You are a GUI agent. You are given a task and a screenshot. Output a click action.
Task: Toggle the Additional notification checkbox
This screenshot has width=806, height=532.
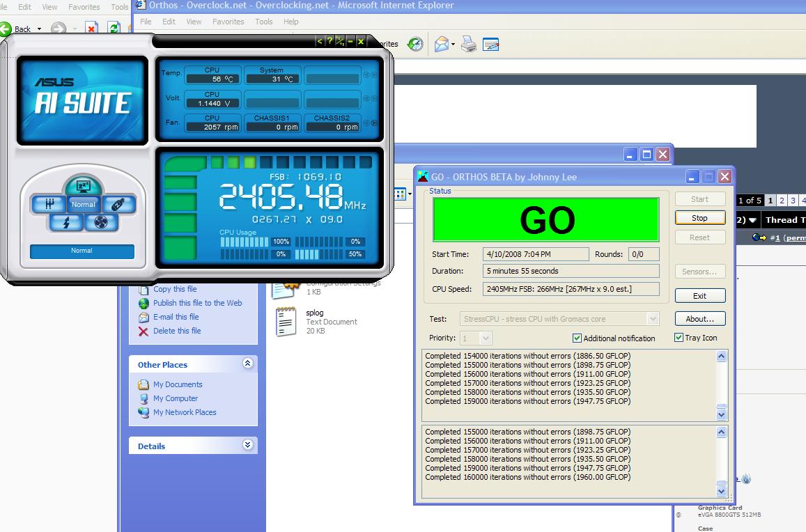(577, 338)
